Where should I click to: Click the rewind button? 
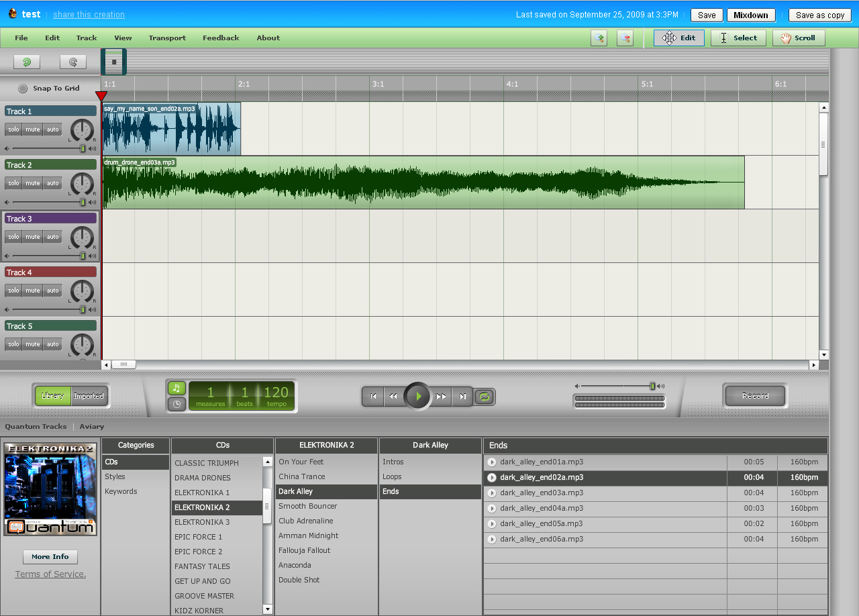click(x=393, y=397)
